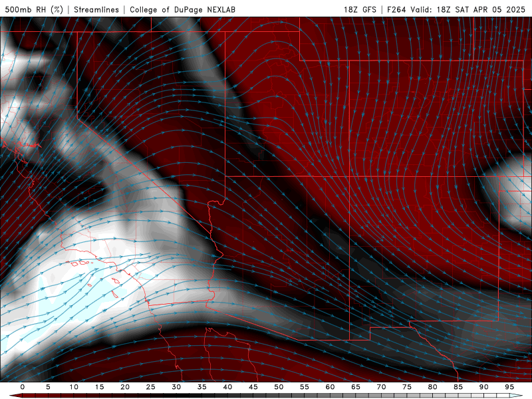Click the color scale label "55"
The height and width of the screenshot is (399, 532).
click(305, 387)
